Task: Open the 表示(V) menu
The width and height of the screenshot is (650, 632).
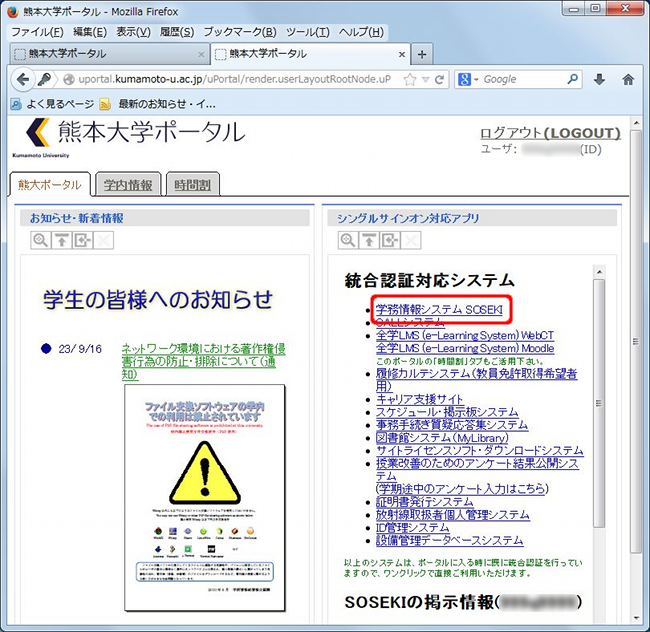Action: 133,32
